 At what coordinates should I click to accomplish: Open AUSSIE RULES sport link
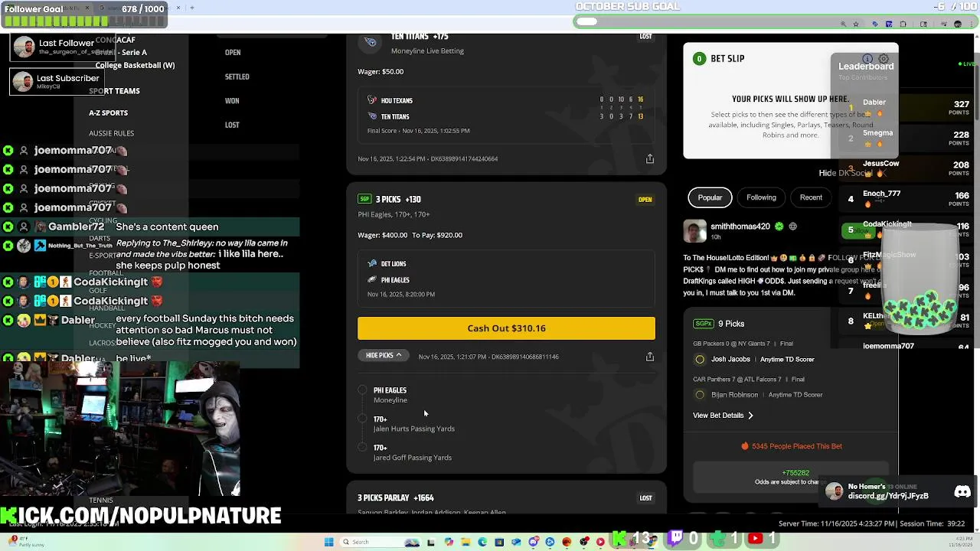(111, 133)
